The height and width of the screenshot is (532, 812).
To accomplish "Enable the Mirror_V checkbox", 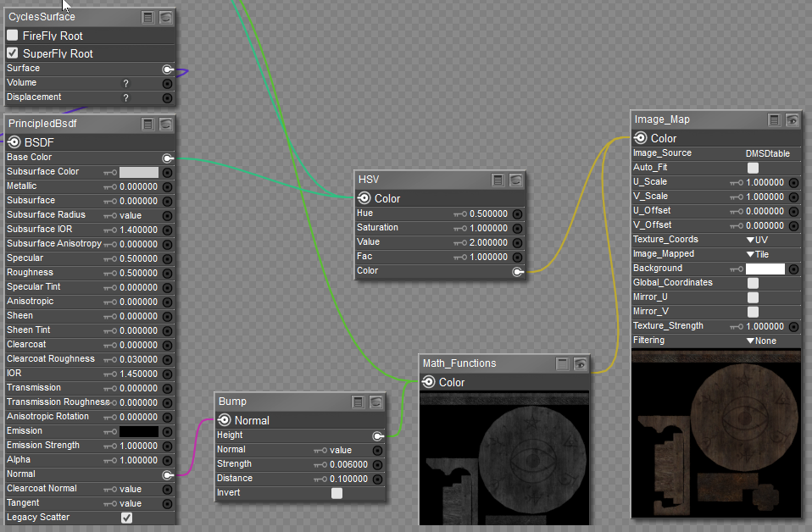I will pos(753,312).
